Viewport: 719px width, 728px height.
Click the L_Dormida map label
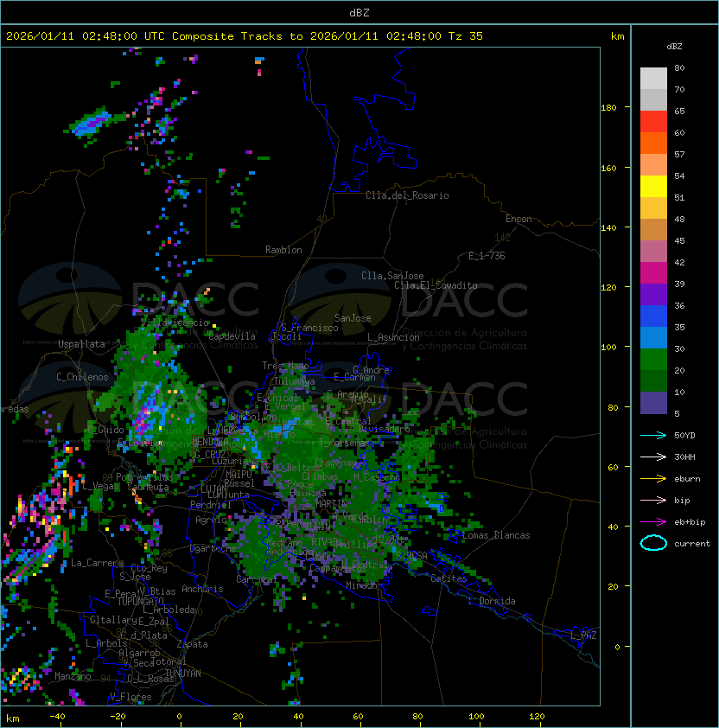pyautogui.click(x=492, y=601)
